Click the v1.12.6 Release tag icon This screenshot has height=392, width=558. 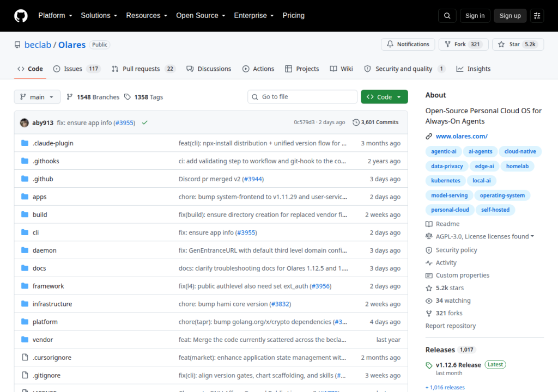[x=429, y=365]
